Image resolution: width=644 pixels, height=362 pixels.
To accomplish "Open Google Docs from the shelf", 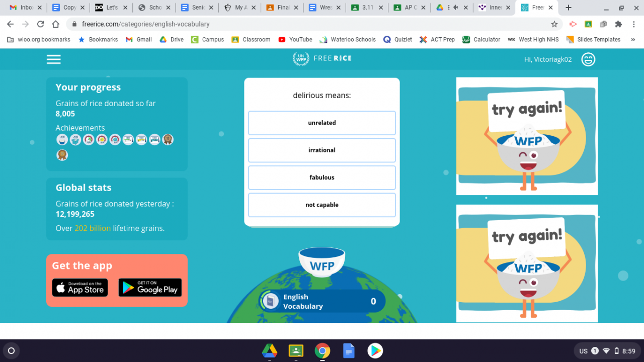I will pos(349,350).
